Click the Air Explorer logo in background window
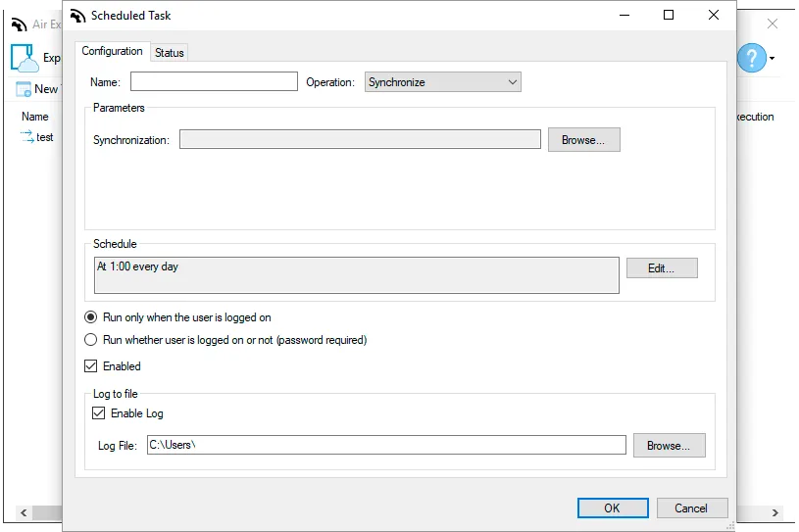 click(x=19, y=24)
